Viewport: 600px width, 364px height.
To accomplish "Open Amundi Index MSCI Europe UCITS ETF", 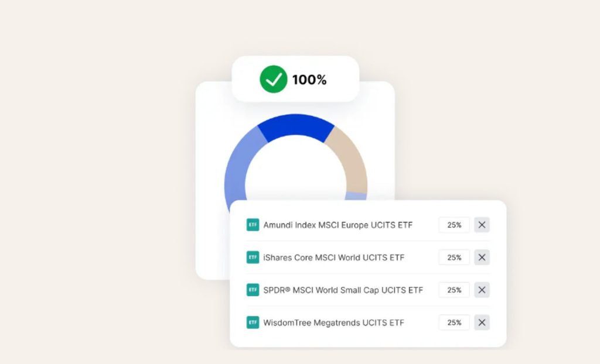I will pyautogui.click(x=338, y=225).
